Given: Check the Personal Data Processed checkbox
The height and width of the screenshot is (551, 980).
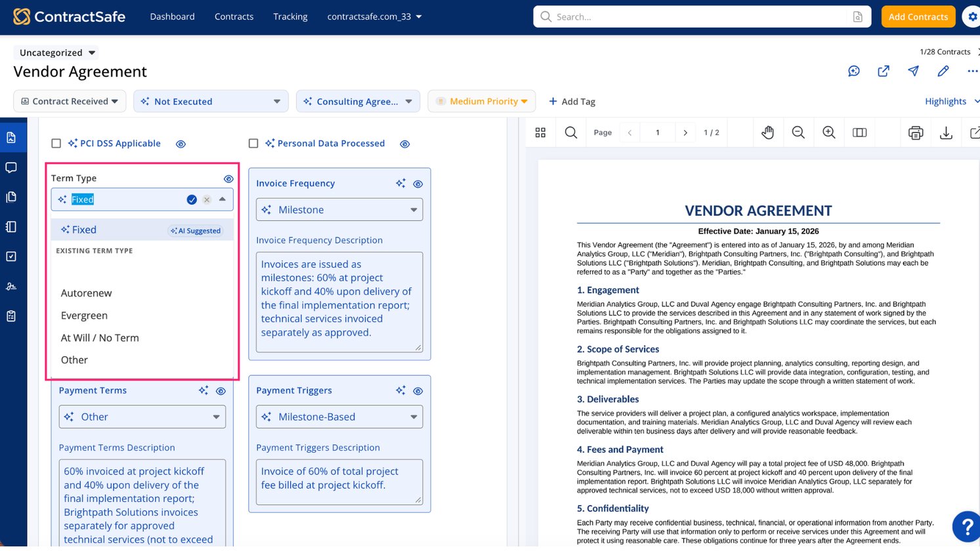Looking at the screenshot, I should [253, 143].
